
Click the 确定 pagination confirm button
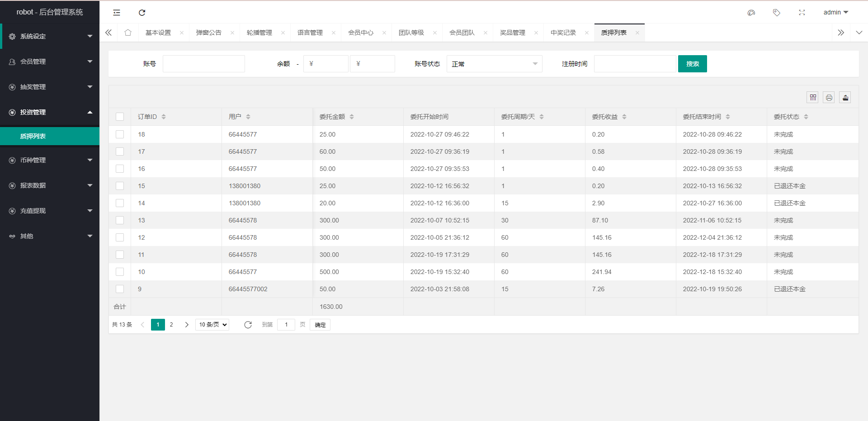click(320, 324)
